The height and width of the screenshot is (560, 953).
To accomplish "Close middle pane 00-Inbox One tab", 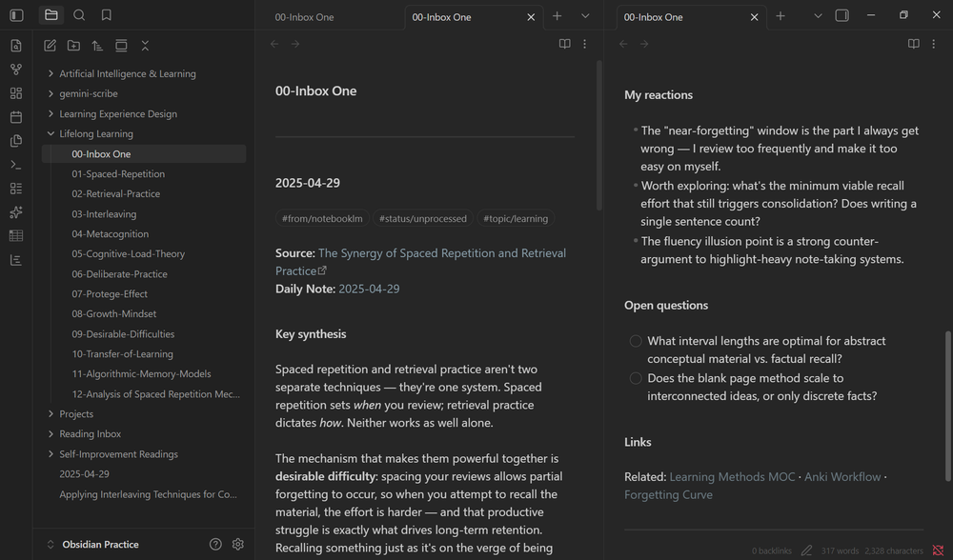I will (x=531, y=17).
